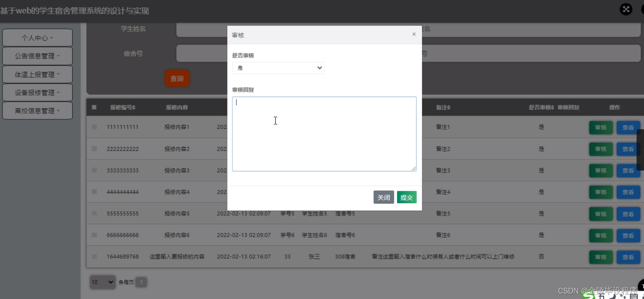
Task: Select 设备报修管理 in the sidebar
Action: 37,92
